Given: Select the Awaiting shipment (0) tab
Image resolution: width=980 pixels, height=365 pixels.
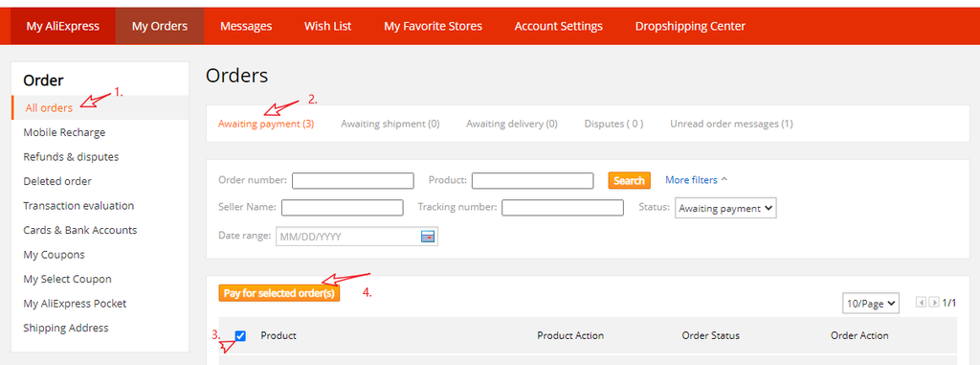Looking at the screenshot, I should (390, 124).
